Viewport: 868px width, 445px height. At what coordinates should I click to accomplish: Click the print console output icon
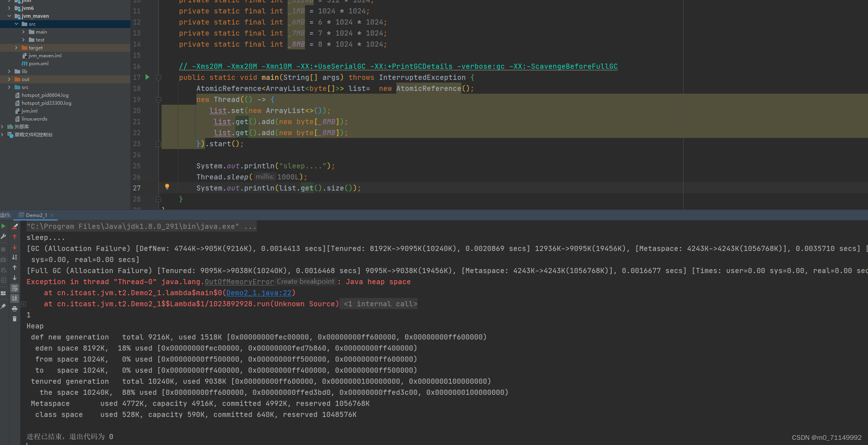coord(15,309)
